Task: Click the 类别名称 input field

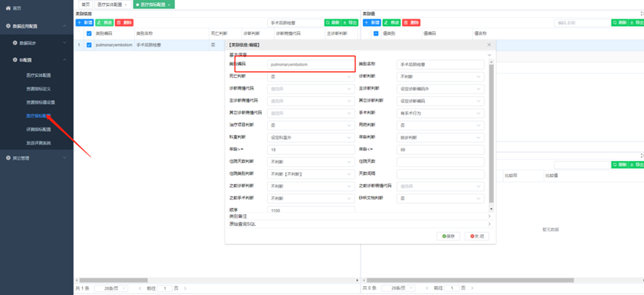Action: tap(441, 64)
